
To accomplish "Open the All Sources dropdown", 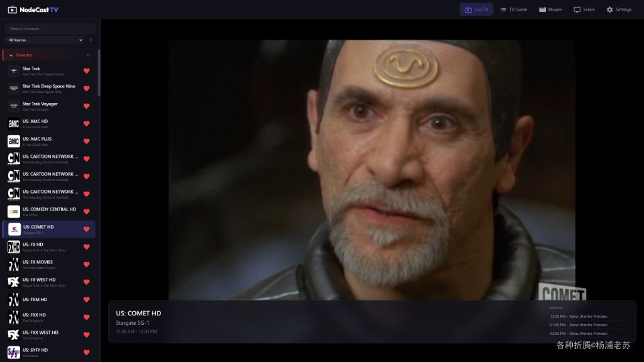I will 45,40.
